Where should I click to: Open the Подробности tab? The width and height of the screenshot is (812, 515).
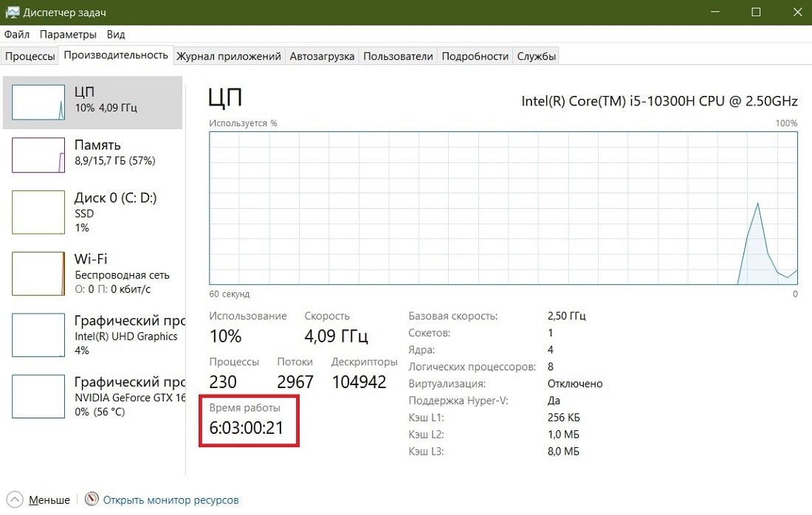pos(475,56)
